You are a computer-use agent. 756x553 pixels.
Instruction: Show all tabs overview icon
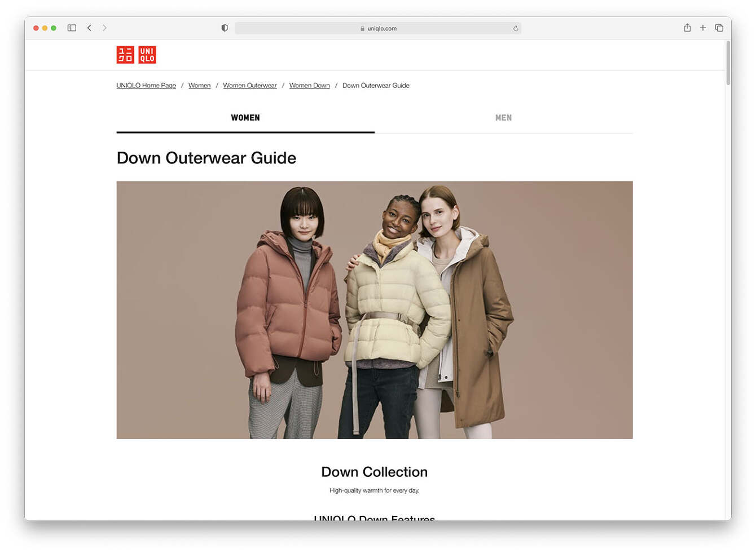point(719,28)
